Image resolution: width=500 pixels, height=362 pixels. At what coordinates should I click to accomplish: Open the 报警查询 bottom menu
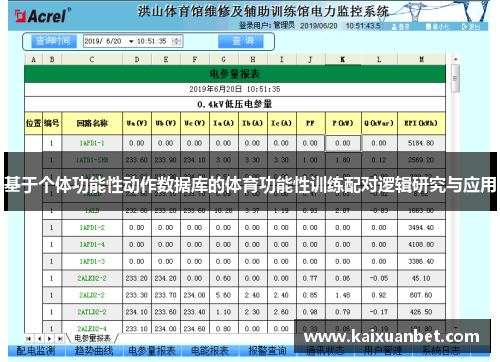click(x=267, y=351)
